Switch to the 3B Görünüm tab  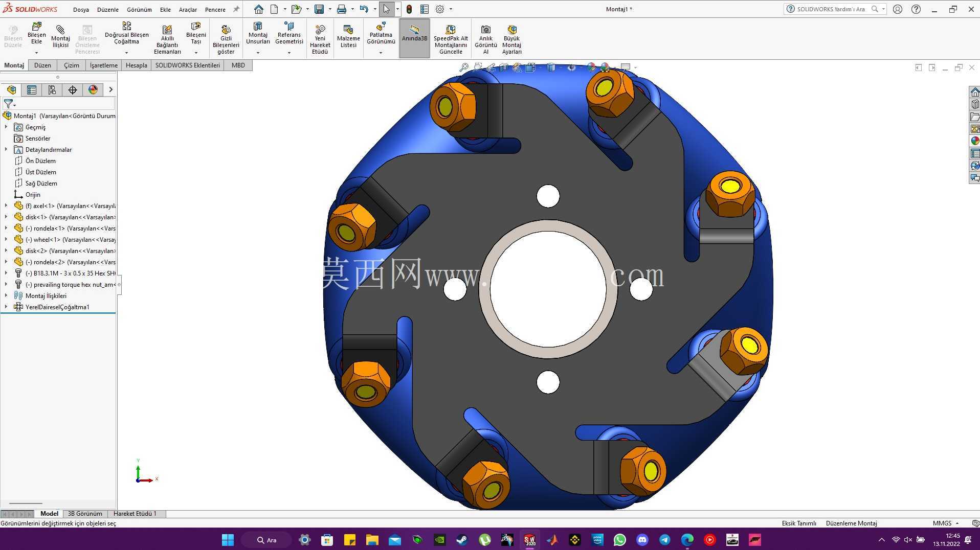coord(85,513)
